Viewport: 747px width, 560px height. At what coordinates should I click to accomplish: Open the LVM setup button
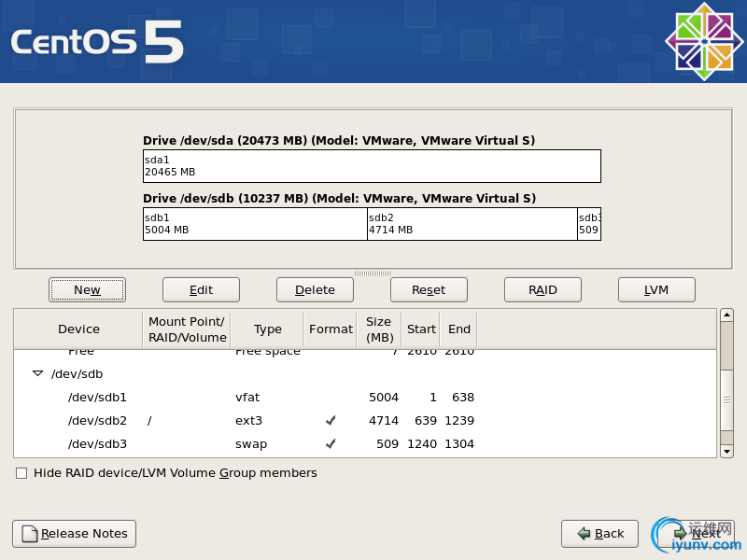pyautogui.click(x=656, y=289)
